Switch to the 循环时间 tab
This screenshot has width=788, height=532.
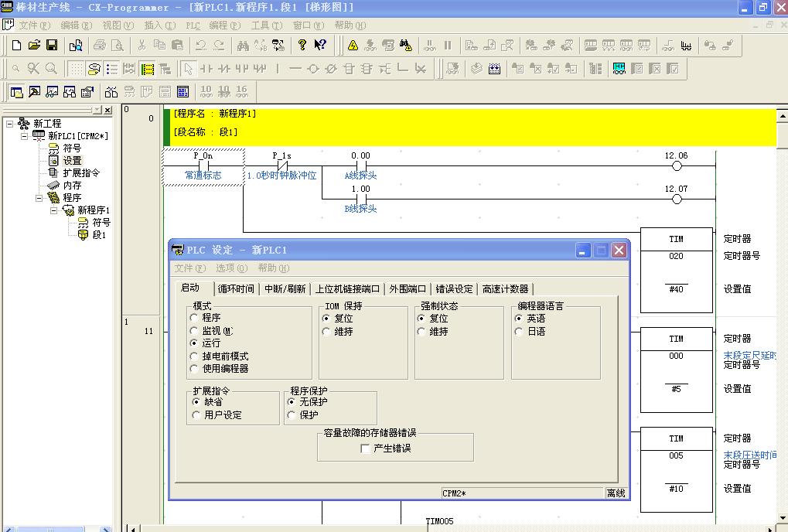pyautogui.click(x=235, y=289)
